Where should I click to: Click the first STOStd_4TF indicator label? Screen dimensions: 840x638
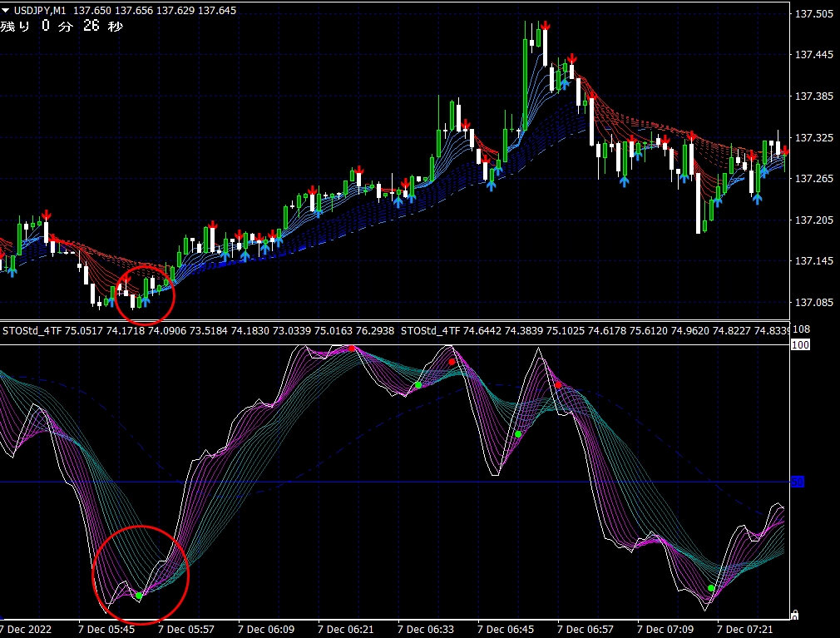[x=32, y=331]
